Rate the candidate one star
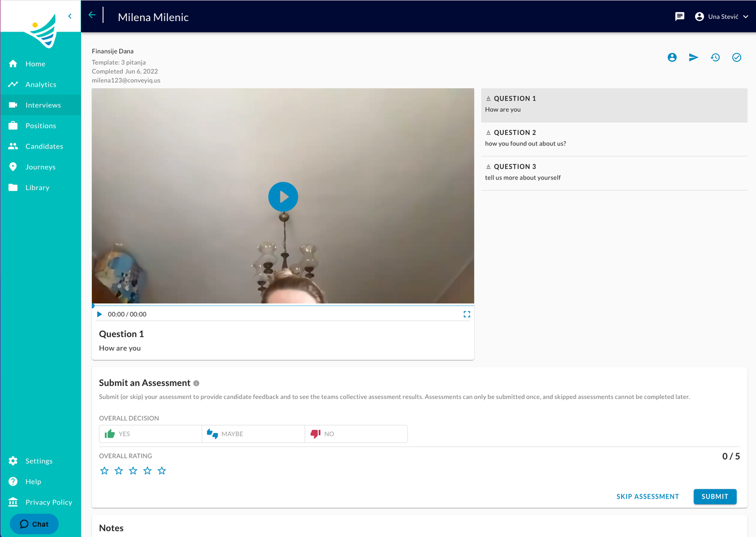Screen dimensions: 756x537 point(104,471)
